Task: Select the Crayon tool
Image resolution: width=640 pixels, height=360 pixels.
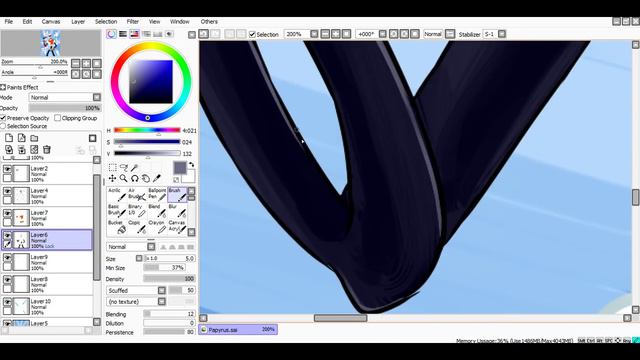Action: point(157,227)
